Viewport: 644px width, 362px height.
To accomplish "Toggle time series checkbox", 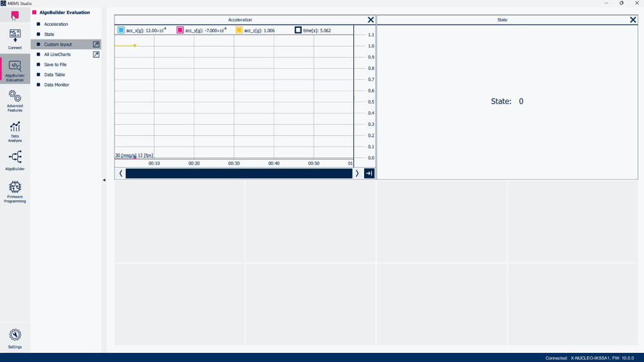I will coord(298,30).
